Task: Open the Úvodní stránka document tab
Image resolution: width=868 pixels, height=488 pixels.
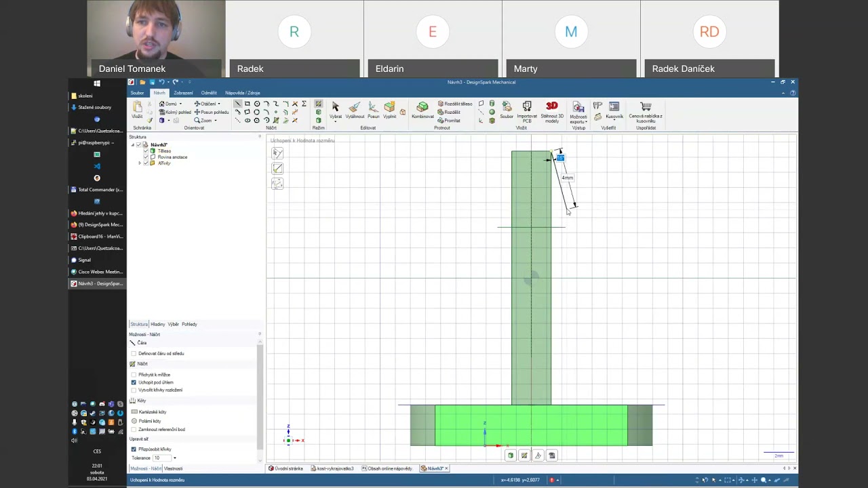Action: pos(285,468)
